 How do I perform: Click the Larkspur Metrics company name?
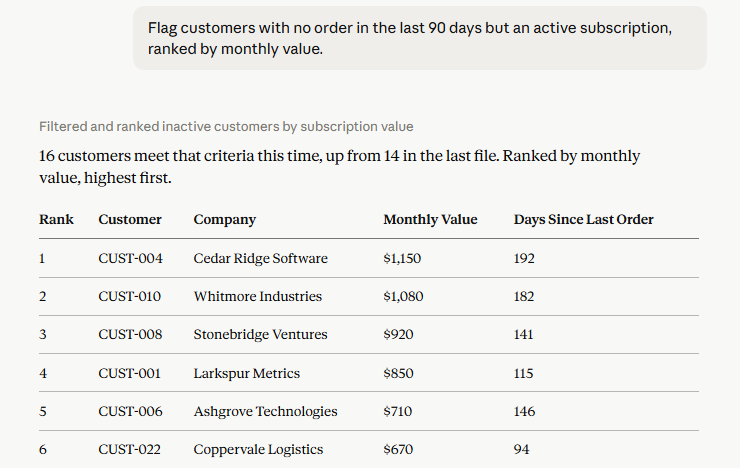coord(246,373)
